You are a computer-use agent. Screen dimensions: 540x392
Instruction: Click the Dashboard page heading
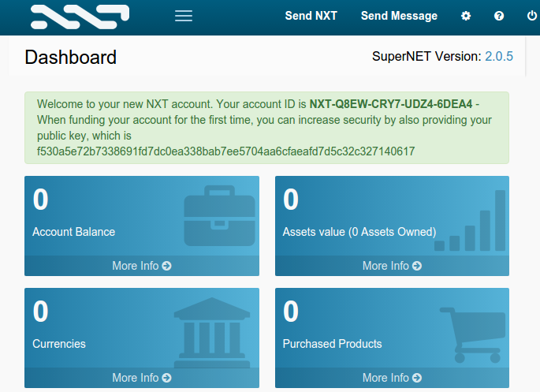[71, 57]
